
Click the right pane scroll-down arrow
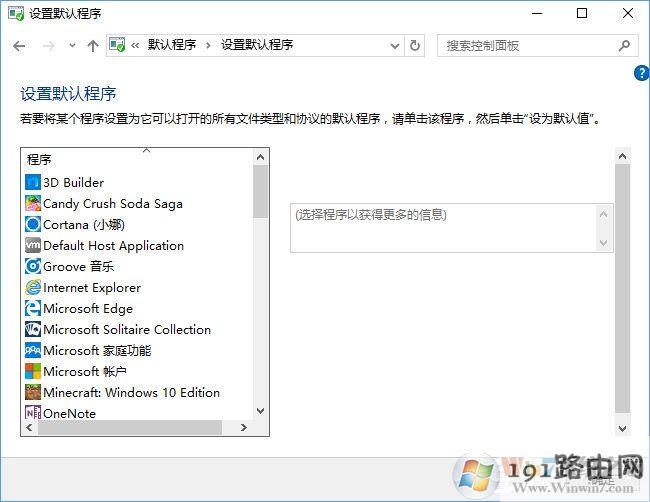point(622,428)
